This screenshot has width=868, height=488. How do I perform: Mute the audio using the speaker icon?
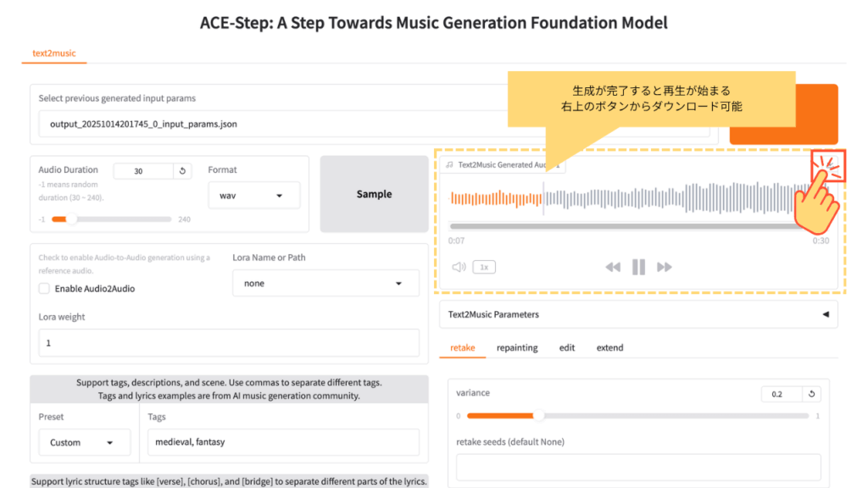[459, 267]
